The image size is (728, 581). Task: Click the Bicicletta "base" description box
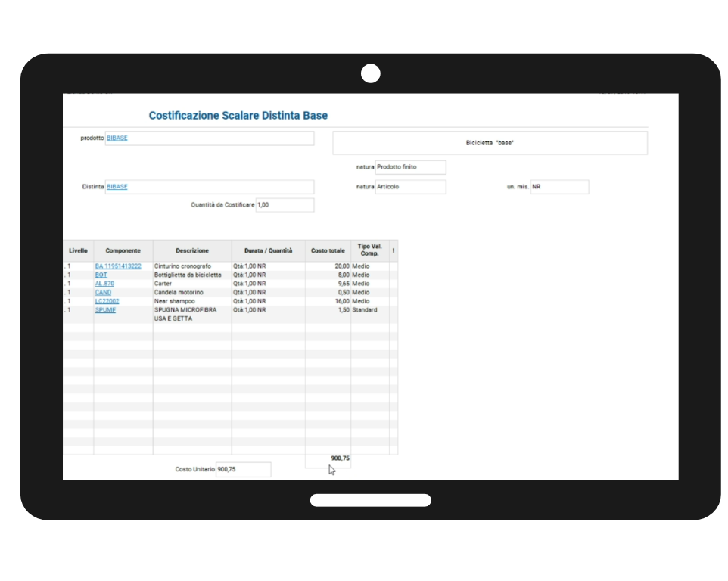(490, 143)
